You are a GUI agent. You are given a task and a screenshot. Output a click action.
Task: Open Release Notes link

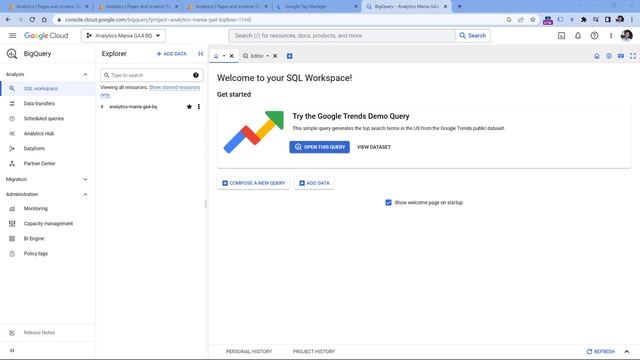(x=39, y=333)
